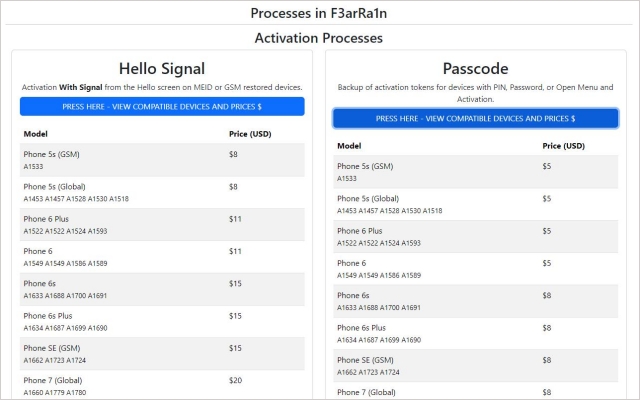Screen dimensions: 640x400
Task: Click Phone 6s row in Passcode table
Action: (x=353, y=295)
